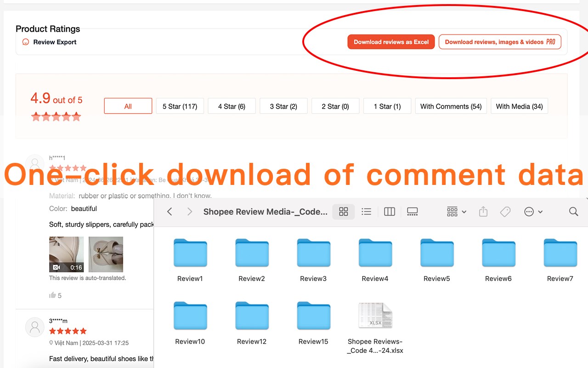Select the 5 Star (117) filter
588x368 pixels.
180,106
